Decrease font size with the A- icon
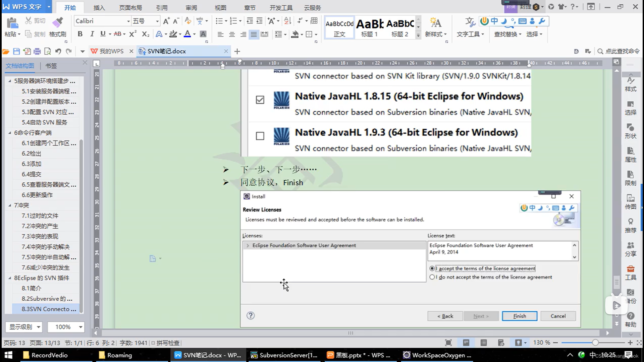 [x=176, y=21]
